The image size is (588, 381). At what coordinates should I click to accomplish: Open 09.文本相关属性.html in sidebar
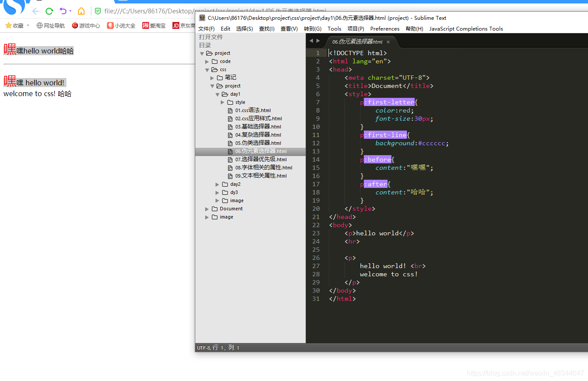tap(261, 176)
